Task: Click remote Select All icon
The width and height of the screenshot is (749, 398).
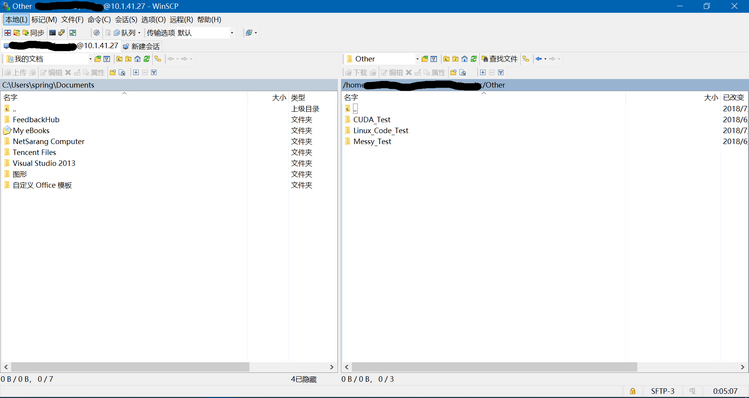Action: pos(501,72)
